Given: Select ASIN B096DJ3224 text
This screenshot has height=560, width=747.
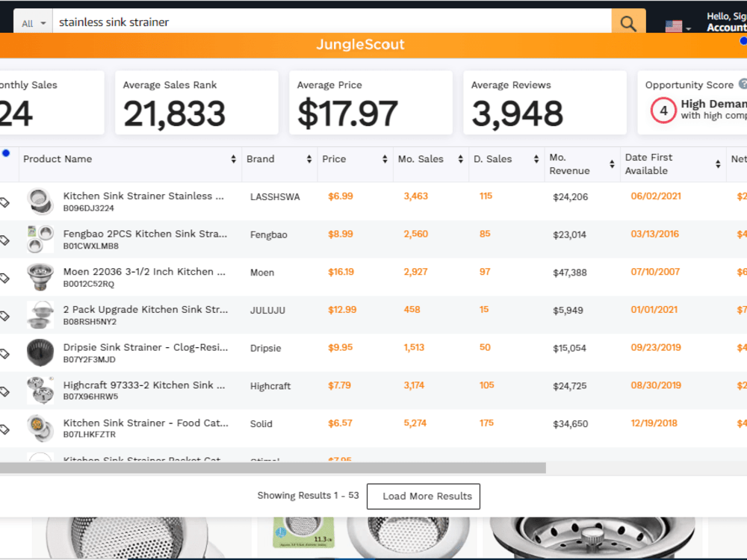Looking at the screenshot, I should pos(89,208).
